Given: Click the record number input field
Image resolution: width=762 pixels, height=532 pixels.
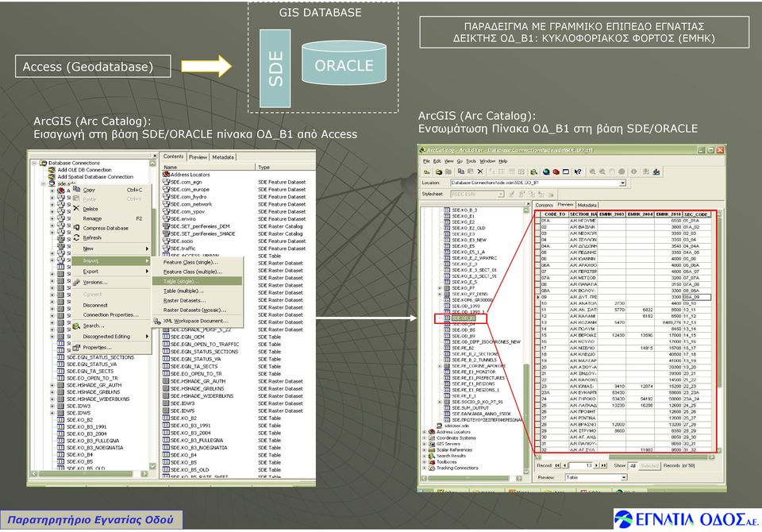Looking at the screenshot, I should click(581, 465).
